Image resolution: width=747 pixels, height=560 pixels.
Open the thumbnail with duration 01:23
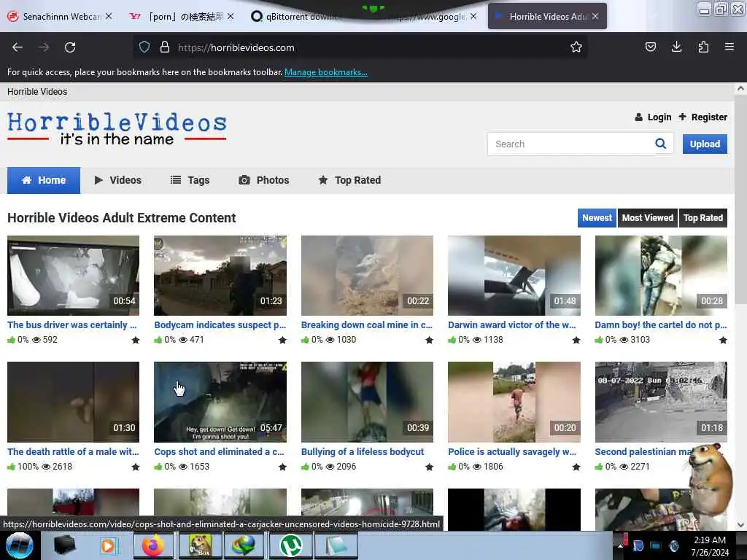click(220, 275)
